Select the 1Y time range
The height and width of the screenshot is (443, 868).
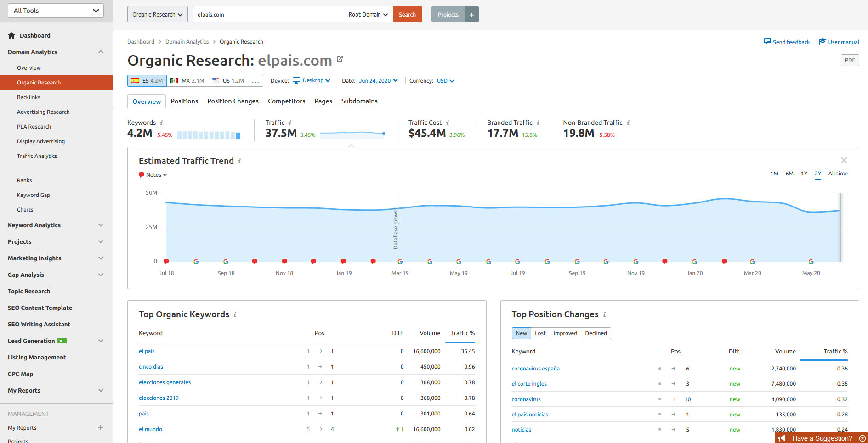click(804, 174)
